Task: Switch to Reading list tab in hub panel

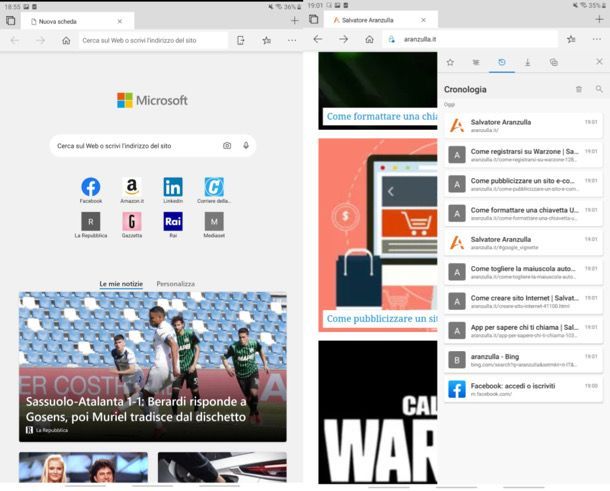Action: 476,62
